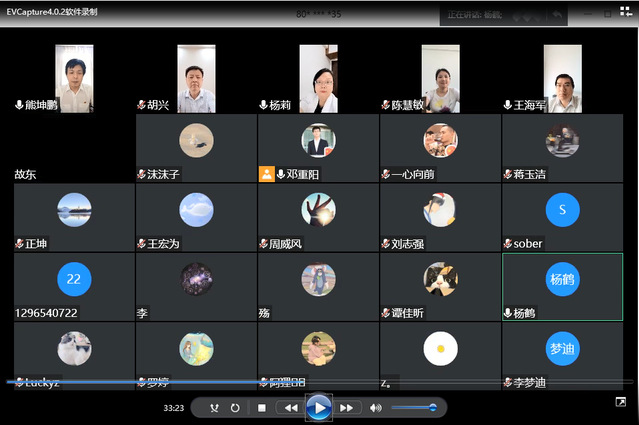Click the central Play button
Screen dimensions: 639x425
tap(318, 407)
